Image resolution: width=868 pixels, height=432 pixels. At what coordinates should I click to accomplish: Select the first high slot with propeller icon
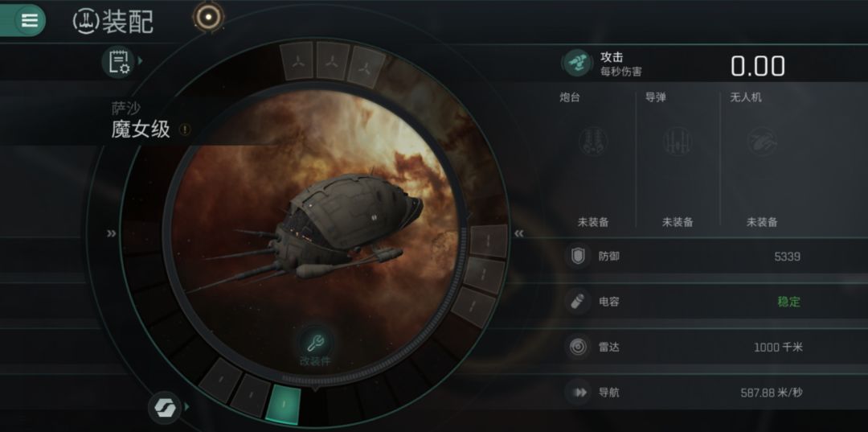point(297,62)
